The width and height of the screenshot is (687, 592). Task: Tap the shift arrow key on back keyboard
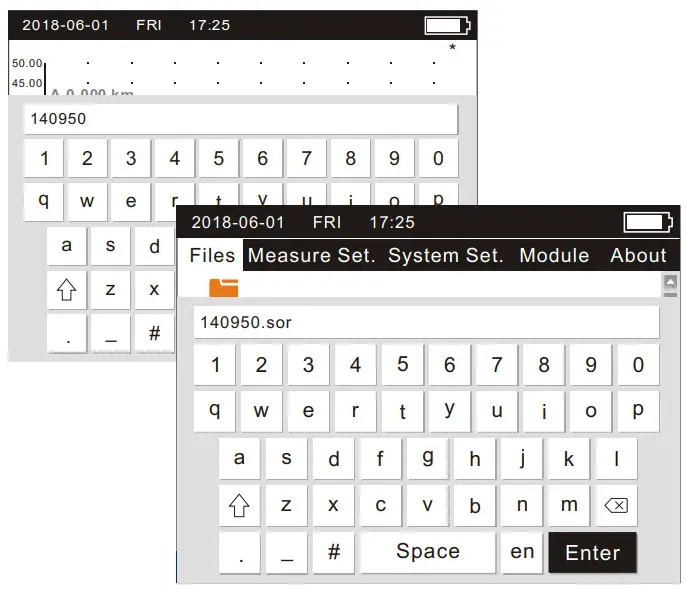[x=67, y=290]
